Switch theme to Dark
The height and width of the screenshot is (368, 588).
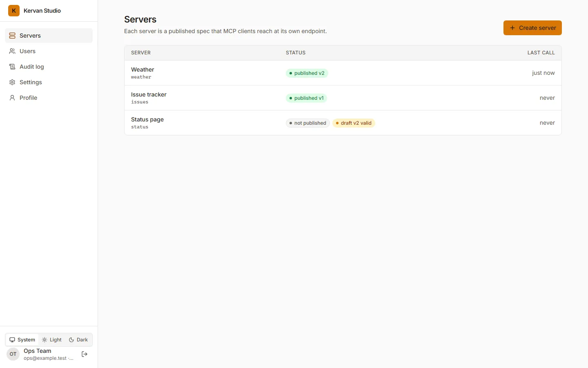click(78, 340)
